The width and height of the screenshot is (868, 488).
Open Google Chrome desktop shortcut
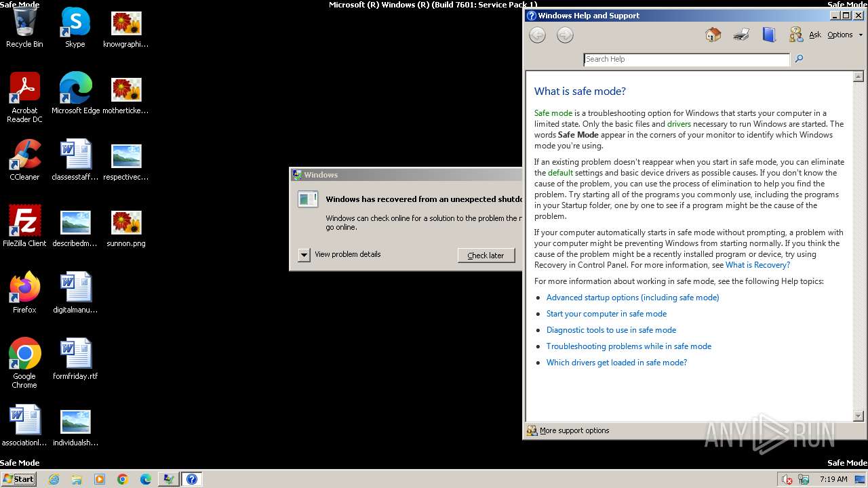point(24,363)
